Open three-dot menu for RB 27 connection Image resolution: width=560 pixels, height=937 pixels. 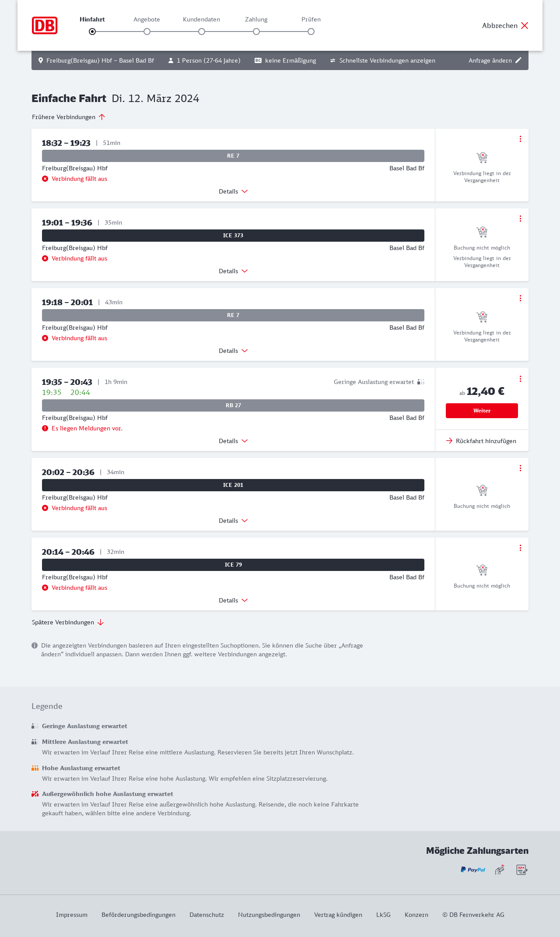point(520,379)
